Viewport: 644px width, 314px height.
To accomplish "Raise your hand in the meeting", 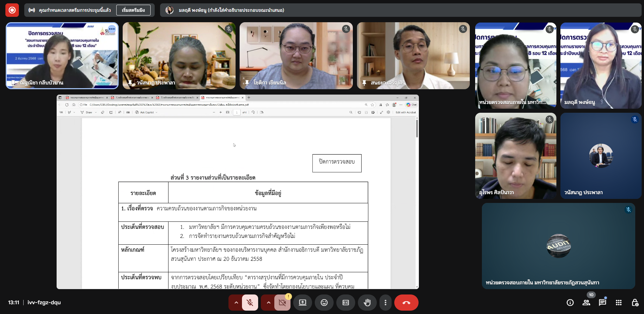I will [367, 303].
